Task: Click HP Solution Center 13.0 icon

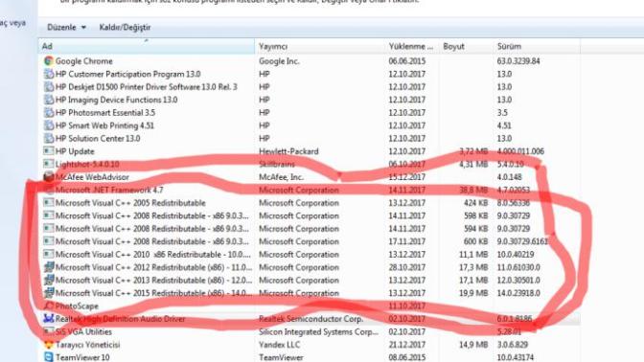Action: coord(49,138)
